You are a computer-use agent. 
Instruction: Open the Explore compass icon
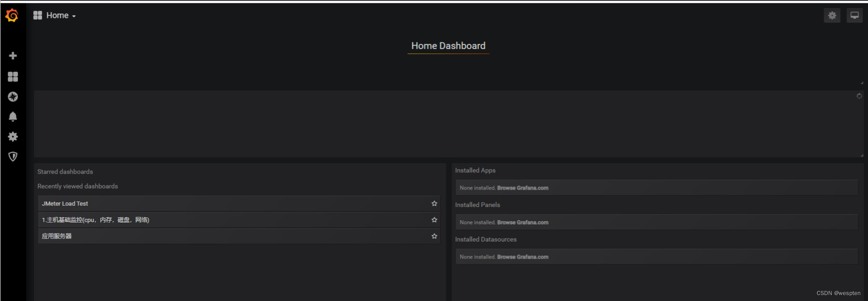pyautogui.click(x=13, y=97)
